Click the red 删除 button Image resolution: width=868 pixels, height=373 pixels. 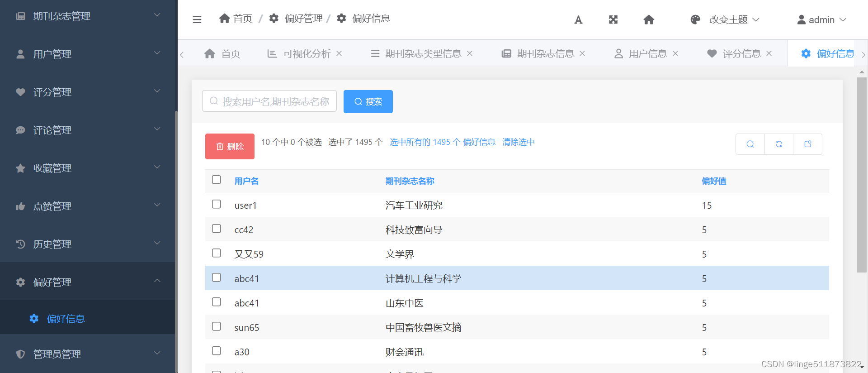tap(230, 146)
